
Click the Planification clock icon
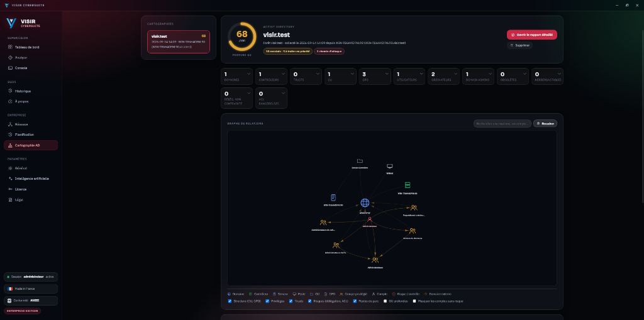[10, 135]
